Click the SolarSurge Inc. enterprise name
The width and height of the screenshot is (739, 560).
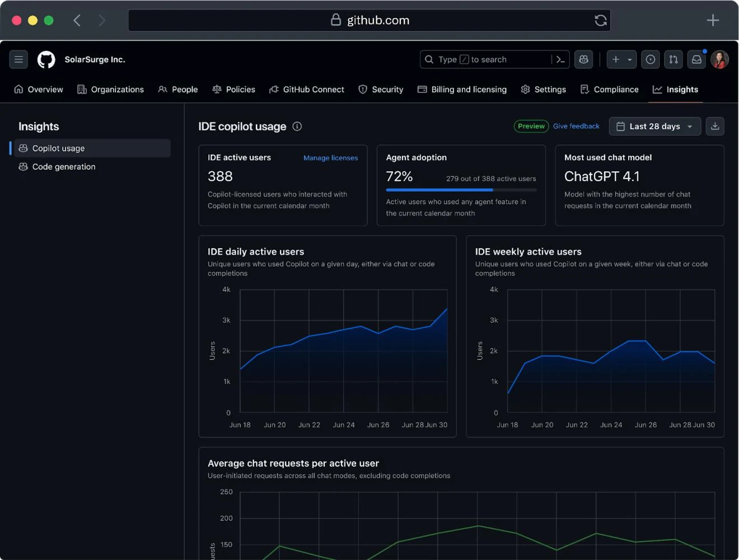coord(95,59)
